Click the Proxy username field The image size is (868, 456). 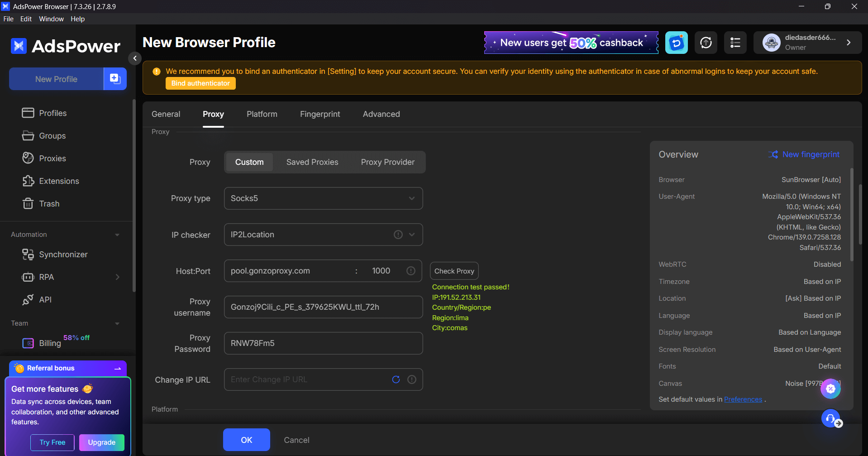[x=324, y=307]
